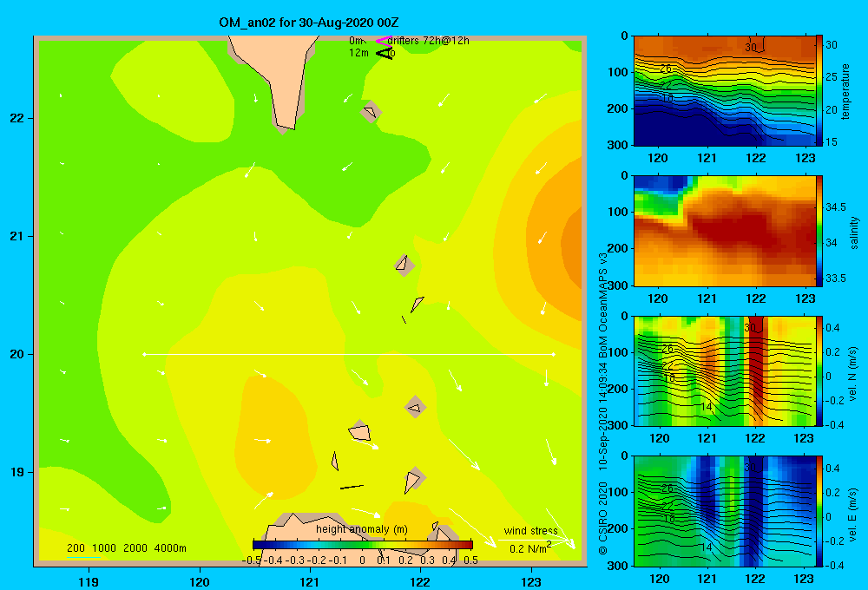Click the white transect line at latitude 20

(x=349, y=354)
